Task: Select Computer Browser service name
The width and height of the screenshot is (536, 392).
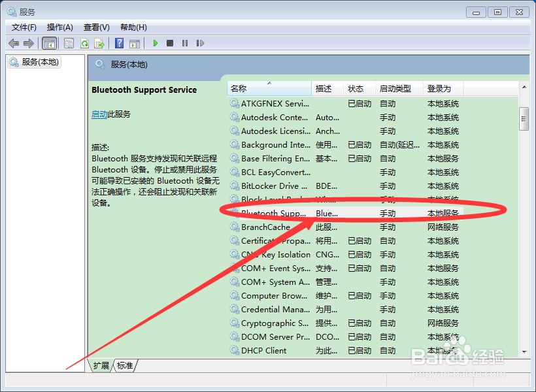Action: pos(274,295)
